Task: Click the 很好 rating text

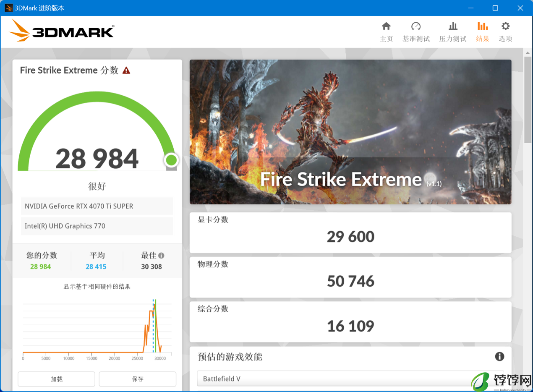Action: click(x=97, y=186)
